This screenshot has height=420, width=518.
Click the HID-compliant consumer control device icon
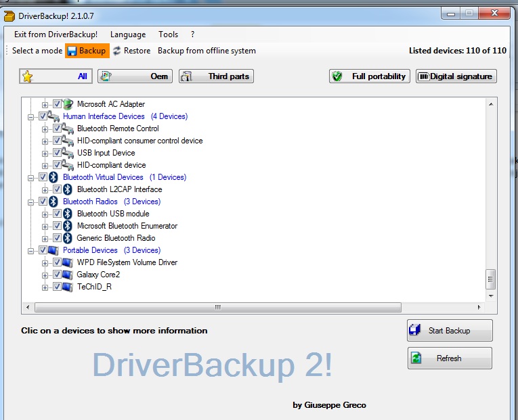[68, 141]
